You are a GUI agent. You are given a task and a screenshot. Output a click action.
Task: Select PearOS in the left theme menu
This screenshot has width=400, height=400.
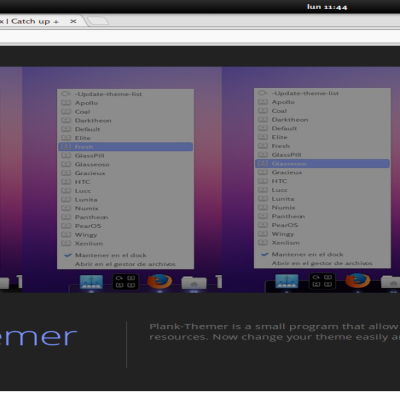[x=125, y=226]
